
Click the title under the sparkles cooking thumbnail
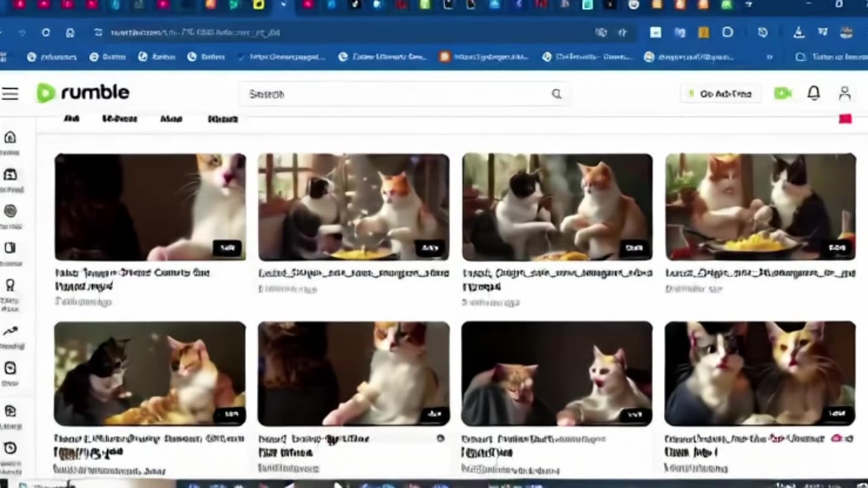(x=353, y=273)
